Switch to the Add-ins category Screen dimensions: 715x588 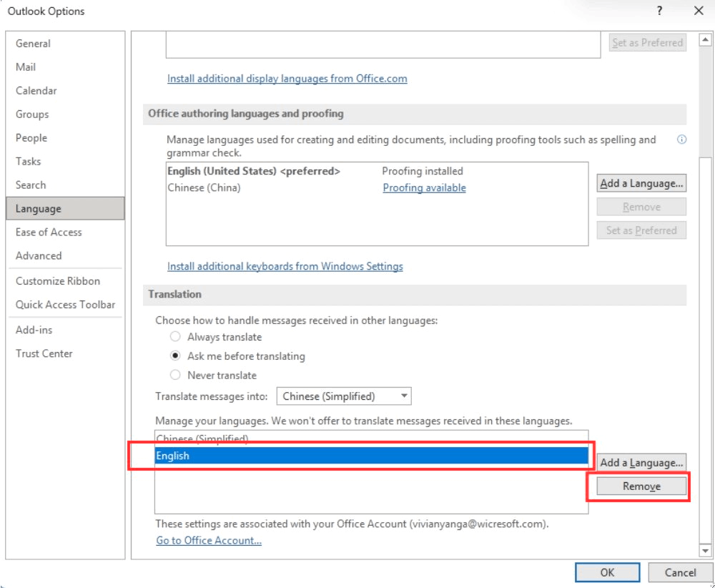pyautogui.click(x=65, y=330)
